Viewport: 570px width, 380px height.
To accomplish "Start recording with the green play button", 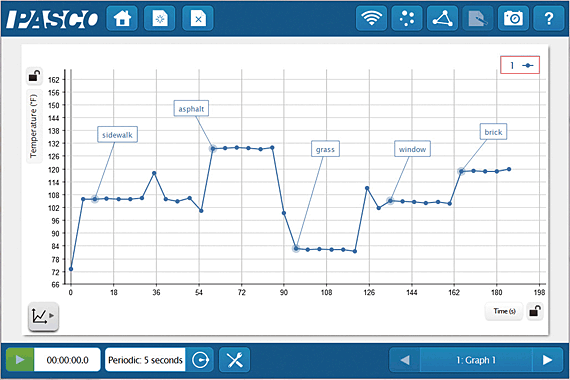I will click(20, 360).
